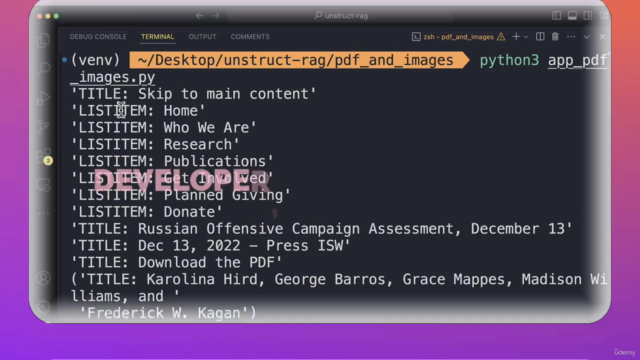
Task: Open terminal panel more actions ellipsis
Action: coord(571,37)
